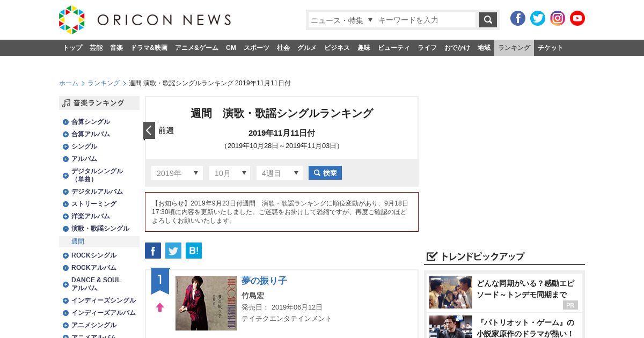The width and height of the screenshot is (644, 338).
Task: Open the ニュース・特集 search category dropdown
Action: click(342, 20)
